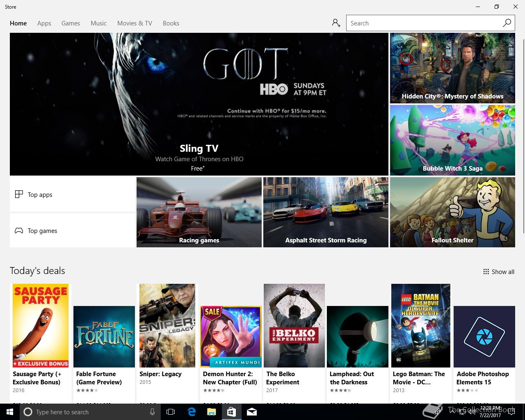Click Sausage Party (+ Exclusive Bonus) title

pos(37,378)
